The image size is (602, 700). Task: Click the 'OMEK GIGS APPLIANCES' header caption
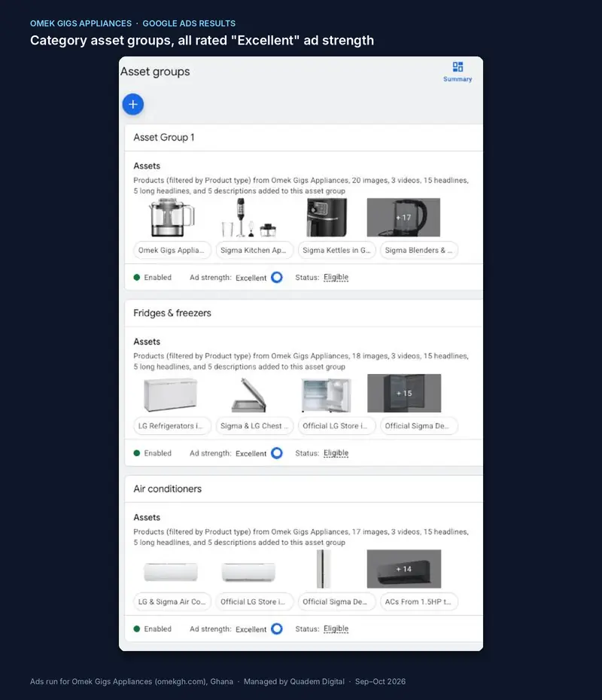pos(81,23)
